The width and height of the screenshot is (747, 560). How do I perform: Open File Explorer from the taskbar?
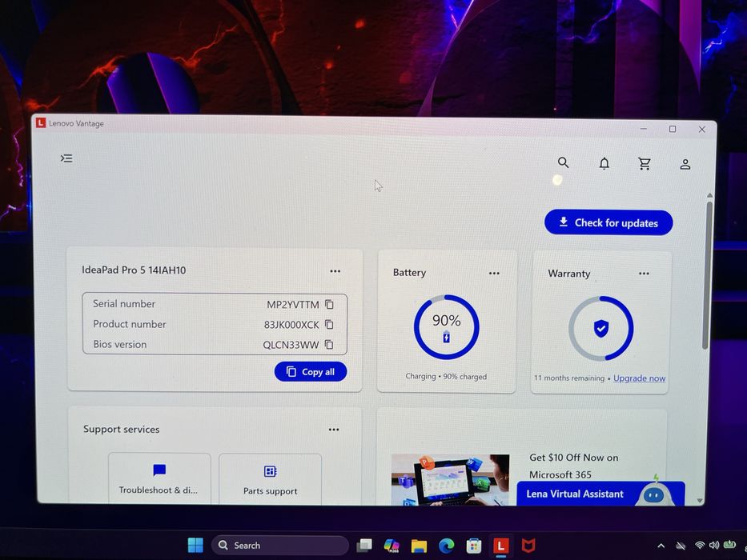(x=420, y=546)
